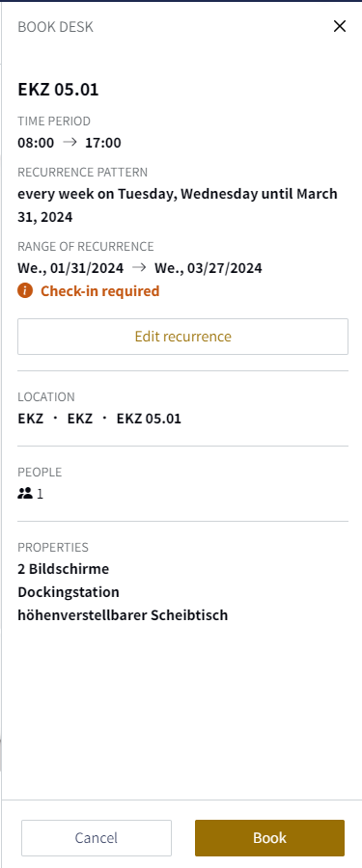Click the recurrence start date 01/31/2024
The width and height of the screenshot is (362, 868).
(x=71, y=268)
